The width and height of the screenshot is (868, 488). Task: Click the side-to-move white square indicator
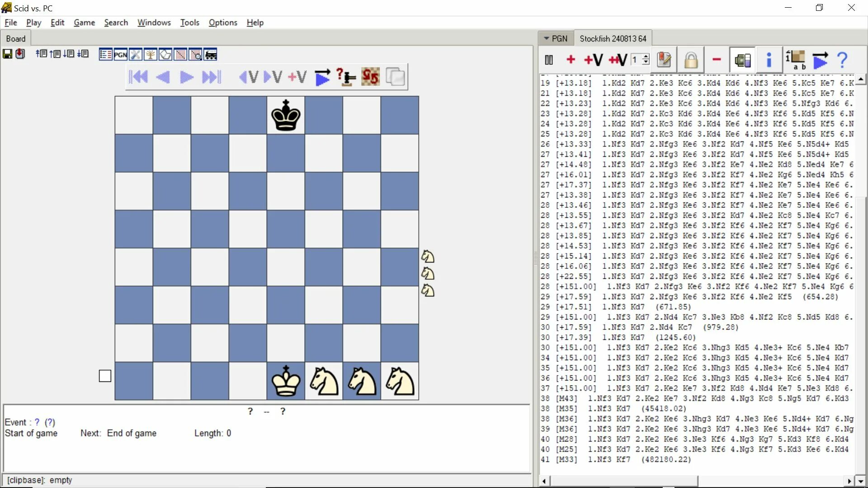(105, 376)
